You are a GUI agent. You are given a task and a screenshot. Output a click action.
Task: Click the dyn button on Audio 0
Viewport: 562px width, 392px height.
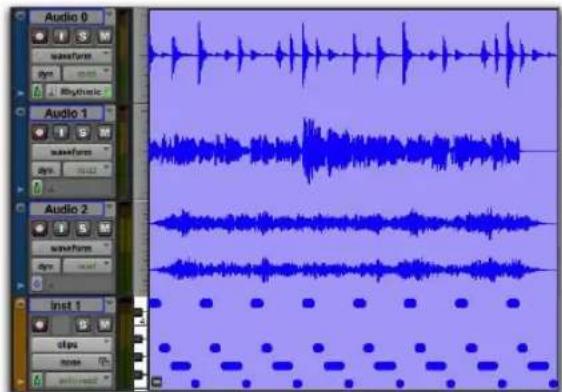point(46,74)
